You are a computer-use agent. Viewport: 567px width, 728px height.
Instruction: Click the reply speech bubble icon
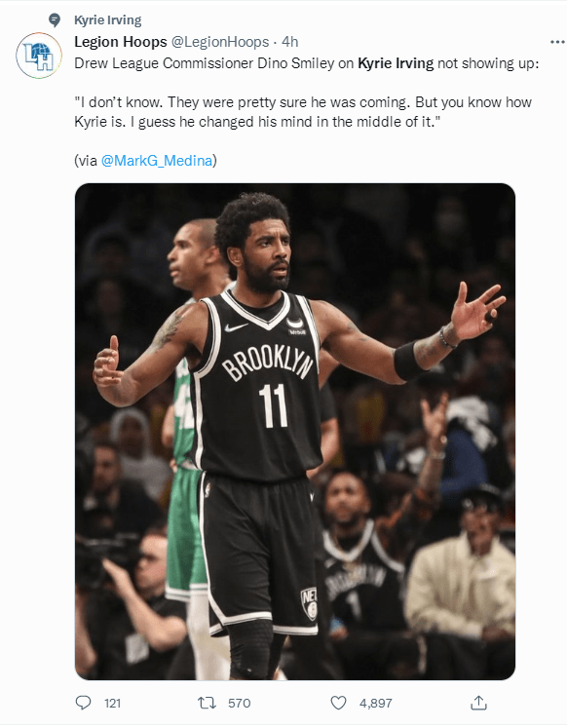point(83,703)
